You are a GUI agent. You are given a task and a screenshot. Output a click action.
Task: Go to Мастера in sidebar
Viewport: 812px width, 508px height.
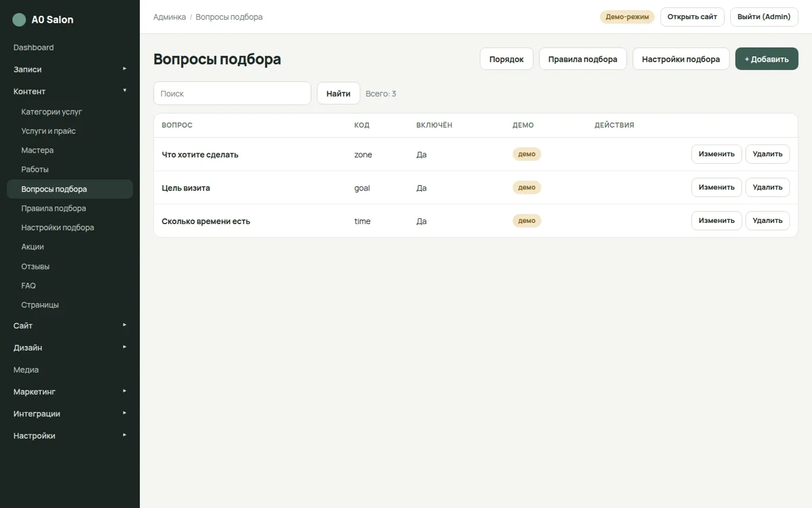click(x=70, y=150)
